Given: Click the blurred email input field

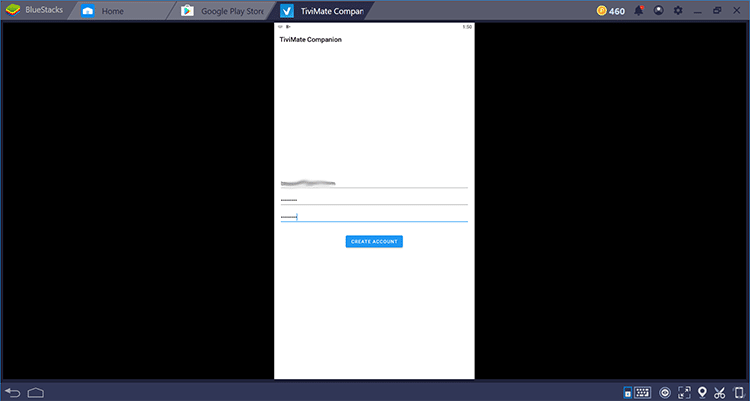Looking at the screenshot, I should point(374,183).
